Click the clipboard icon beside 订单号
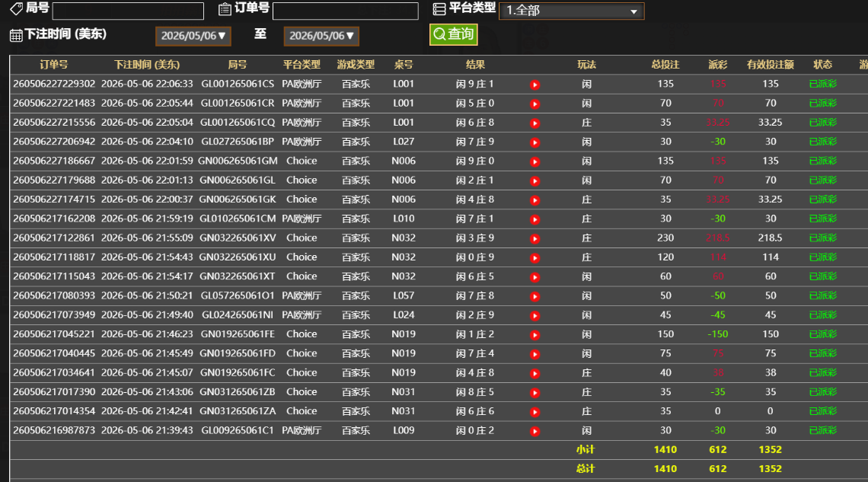Viewport: 868px width, 482px height. tap(225, 9)
